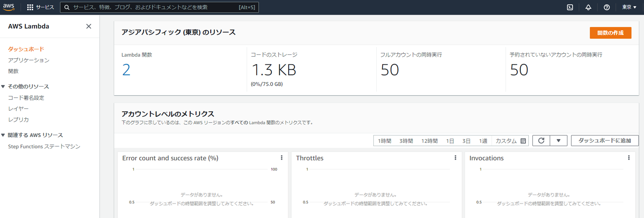Click the 関数の作成 button
This screenshot has height=218, width=644.
610,33
